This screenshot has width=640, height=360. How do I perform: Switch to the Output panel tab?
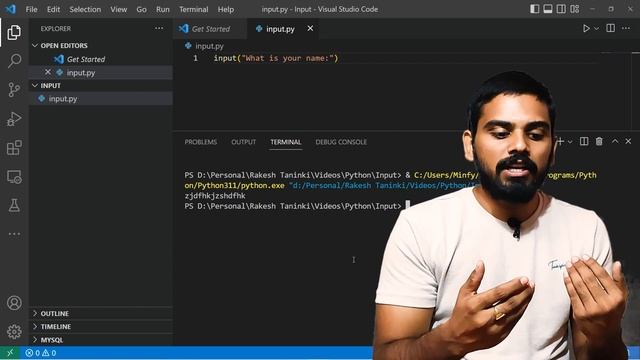tap(243, 142)
